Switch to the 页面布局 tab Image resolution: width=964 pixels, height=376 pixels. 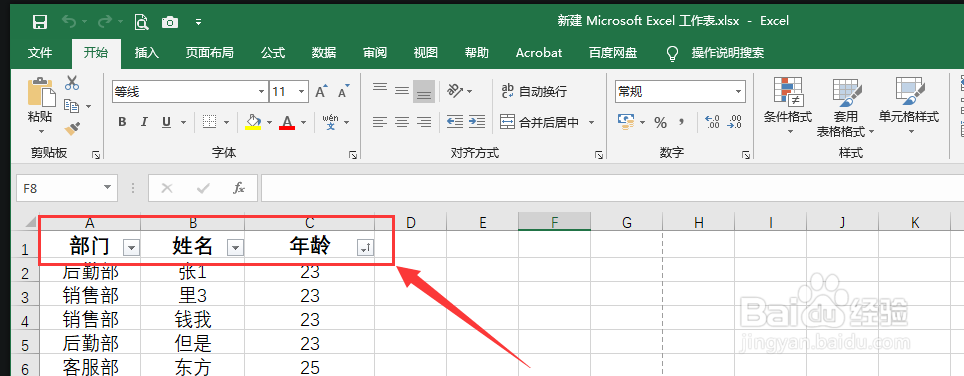[x=210, y=53]
